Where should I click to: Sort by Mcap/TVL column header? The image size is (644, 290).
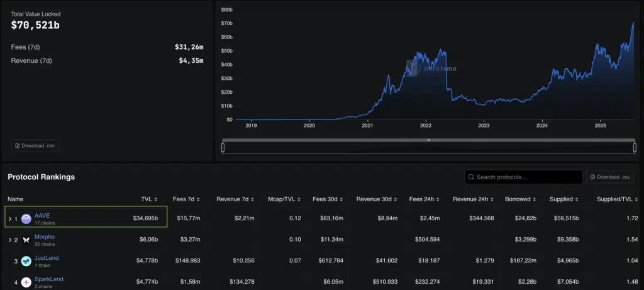click(283, 199)
